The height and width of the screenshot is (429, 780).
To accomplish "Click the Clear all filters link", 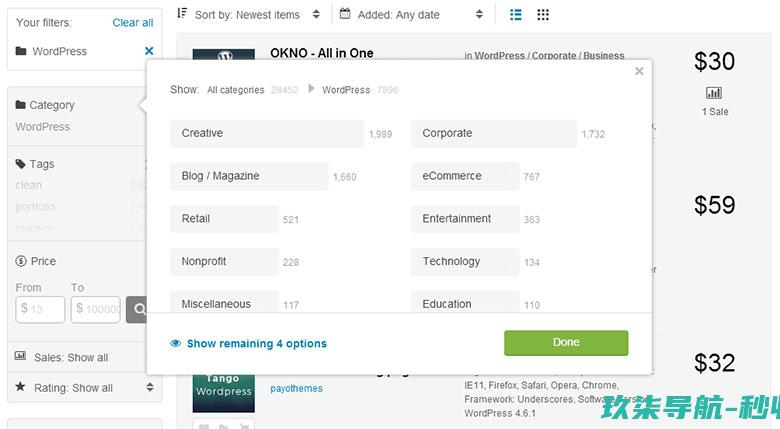I will [133, 22].
